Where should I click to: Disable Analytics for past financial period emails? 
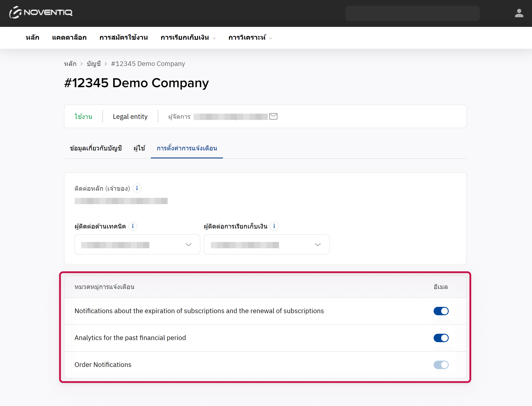[441, 338]
